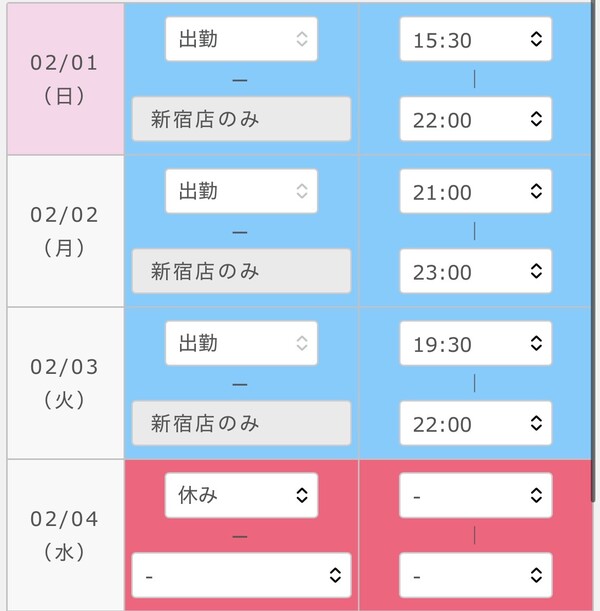Change 02/02 end time 23:00

[475, 271]
